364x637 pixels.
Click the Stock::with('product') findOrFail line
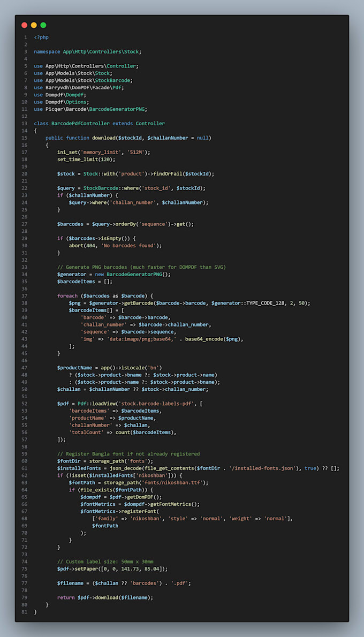(135, 173)
